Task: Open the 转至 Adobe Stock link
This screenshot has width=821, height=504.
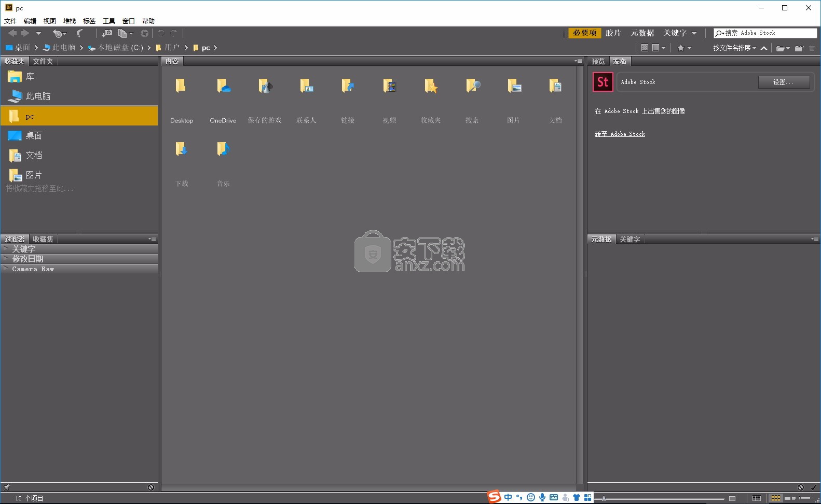Action: coord(620,134)
